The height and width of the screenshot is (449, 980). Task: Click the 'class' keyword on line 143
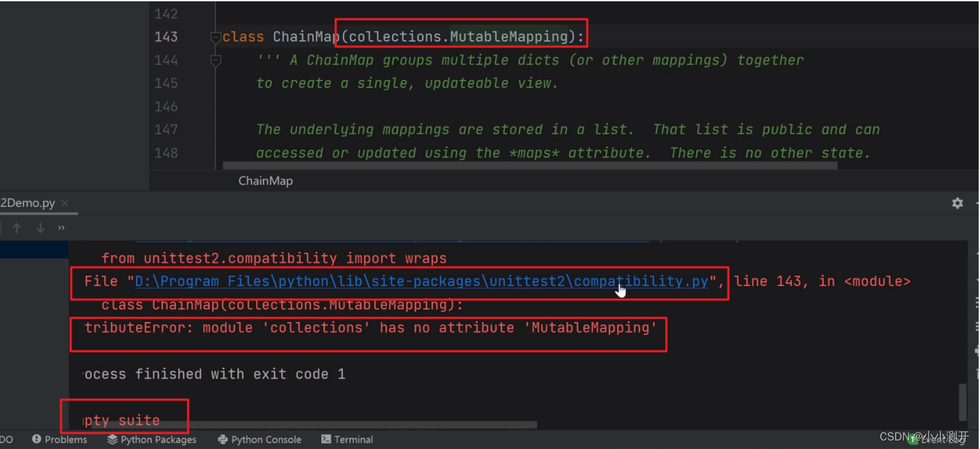point(243,37)
